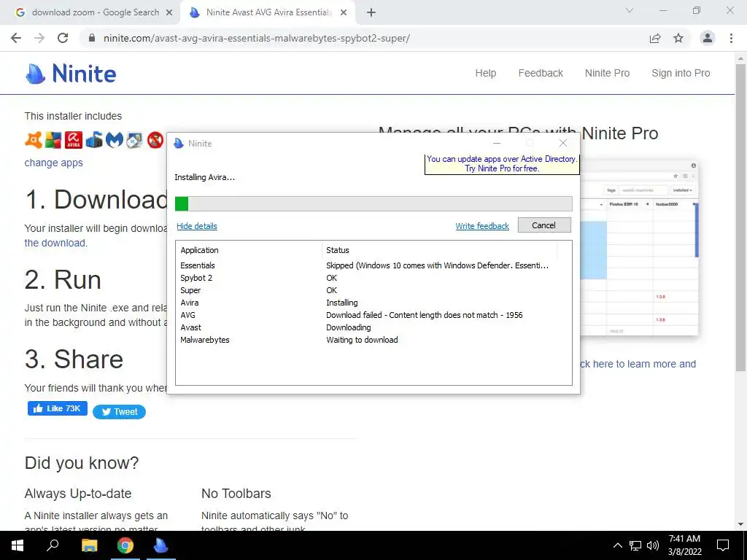The height and width of the screenshot is (560, 747).
Task: Select the Malwarebytes row
Action: [373, 340]
